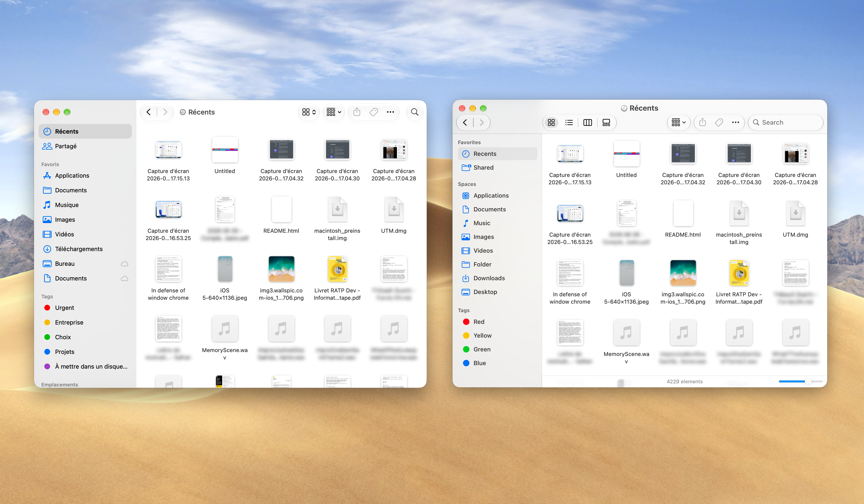Click share icon in right Finder window
Viewport: 864px width, 504px height.
coord(703,122)
